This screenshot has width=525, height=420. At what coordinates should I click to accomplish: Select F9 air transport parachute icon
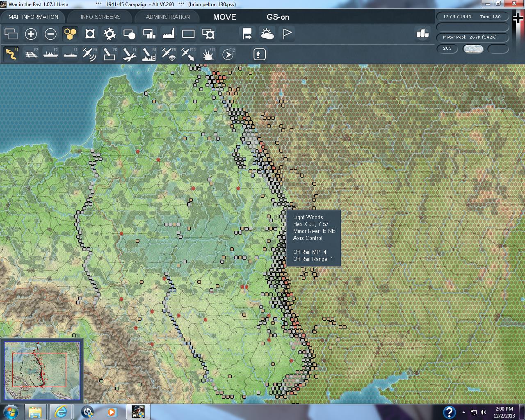click(x=169, y=54)
